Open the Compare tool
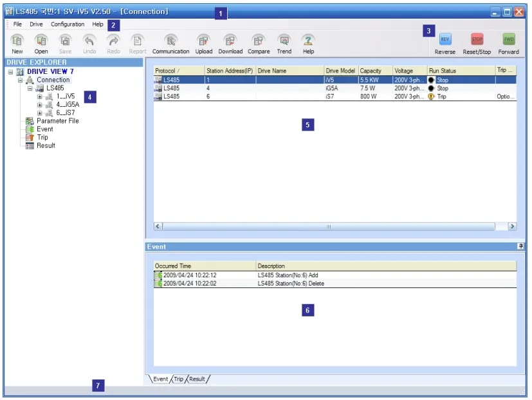The height and width of the screenshot is (400, 532). [259, 41]
